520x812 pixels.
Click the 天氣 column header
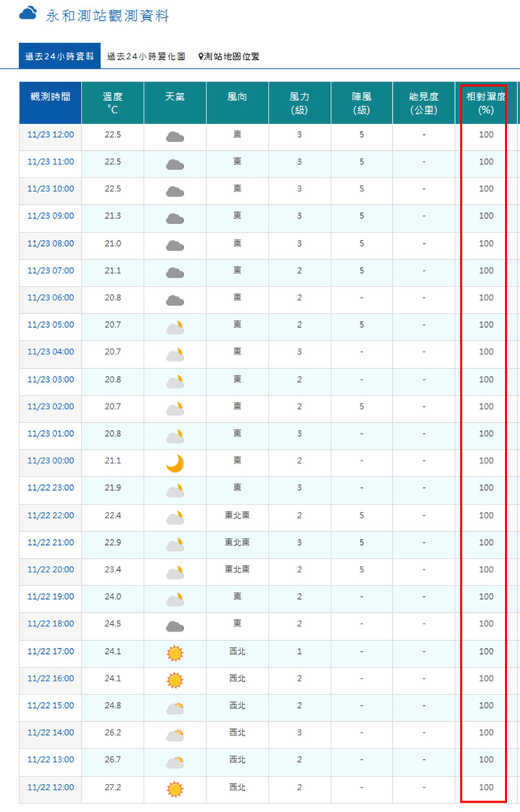click(x=175, y=102)
